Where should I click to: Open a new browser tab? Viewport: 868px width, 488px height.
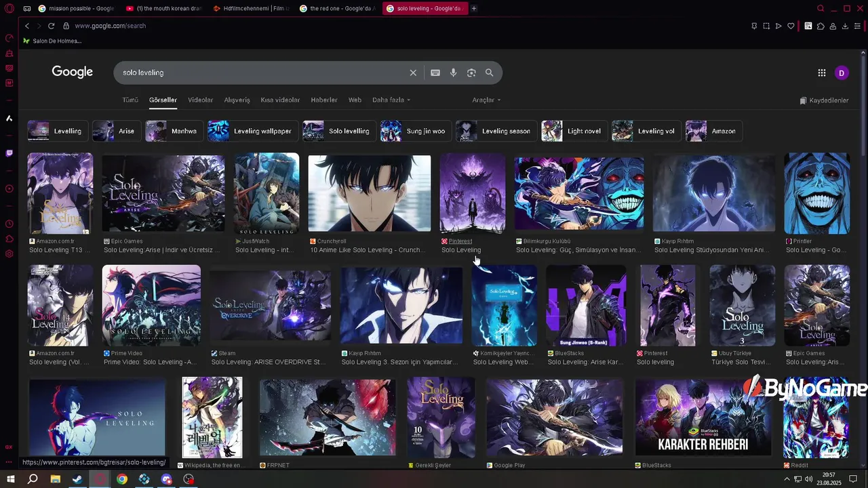pyautogui.click(x=474, y=8)
